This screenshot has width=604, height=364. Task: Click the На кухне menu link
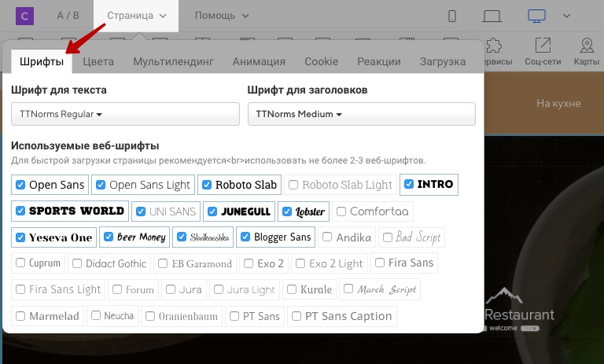coord(558,103)
